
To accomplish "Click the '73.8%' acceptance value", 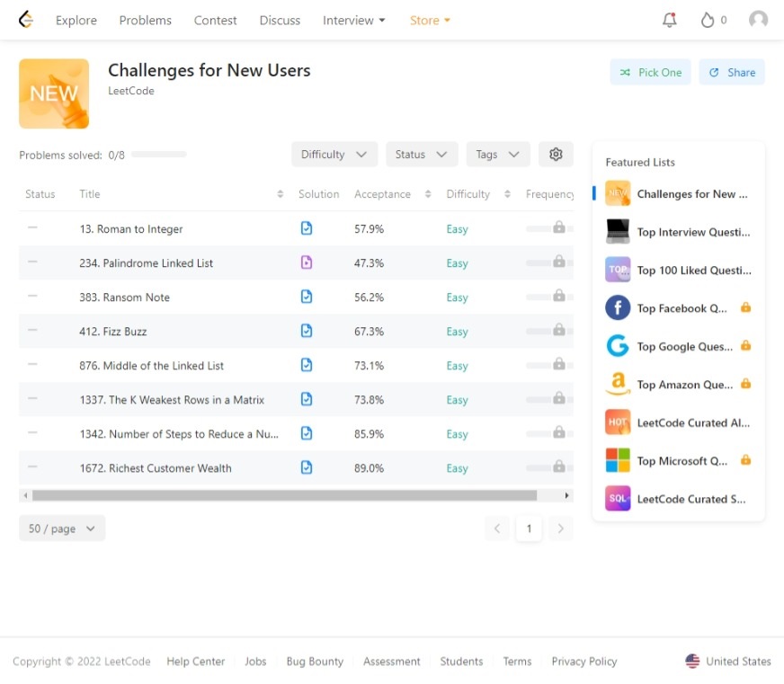I will coord(369,400).
